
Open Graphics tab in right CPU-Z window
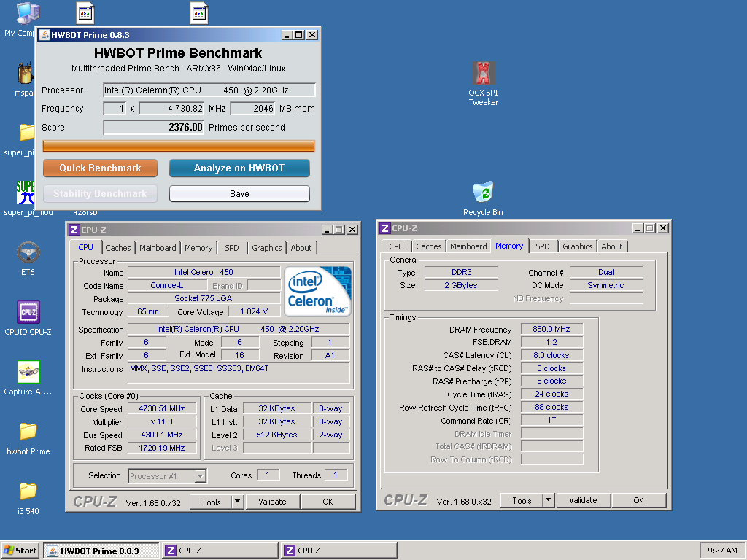coord(578,246)
